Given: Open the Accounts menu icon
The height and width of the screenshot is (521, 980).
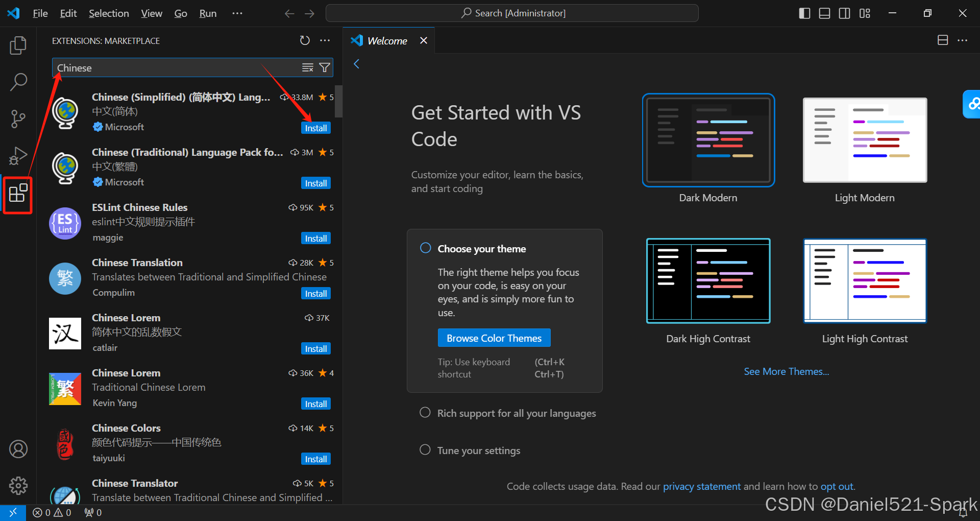Looking at the screenshot, I should coord(18,449).
